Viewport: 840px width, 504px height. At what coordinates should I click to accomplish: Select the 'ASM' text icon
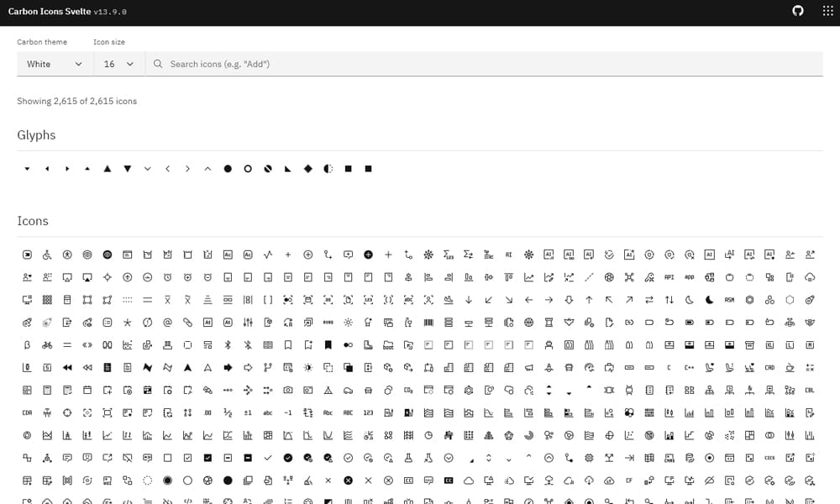(730, 300)
